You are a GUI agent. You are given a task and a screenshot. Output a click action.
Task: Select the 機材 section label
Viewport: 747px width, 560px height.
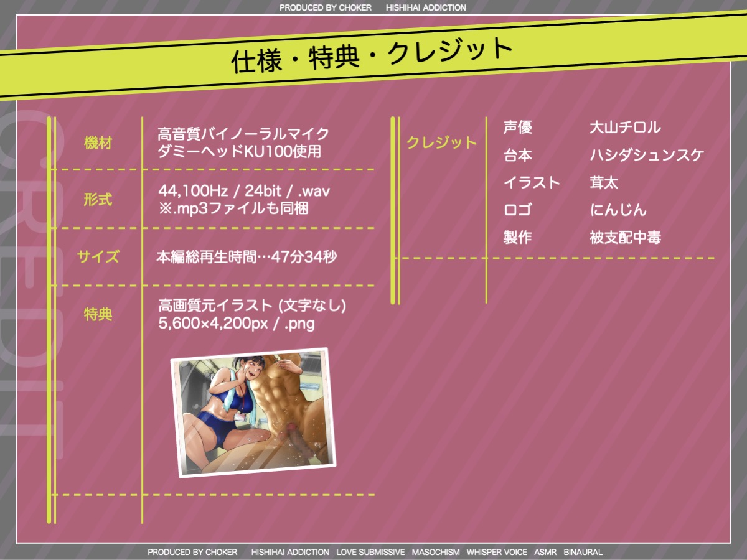point(98,142)
